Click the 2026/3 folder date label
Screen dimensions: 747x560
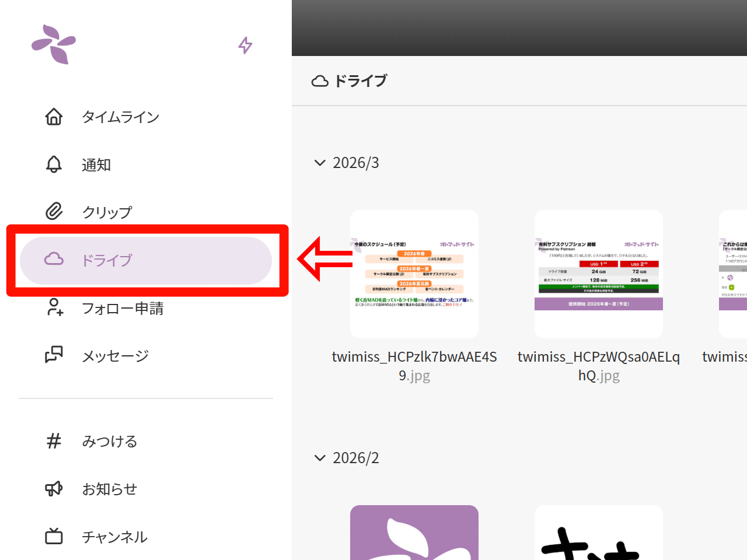click(355, 163)
